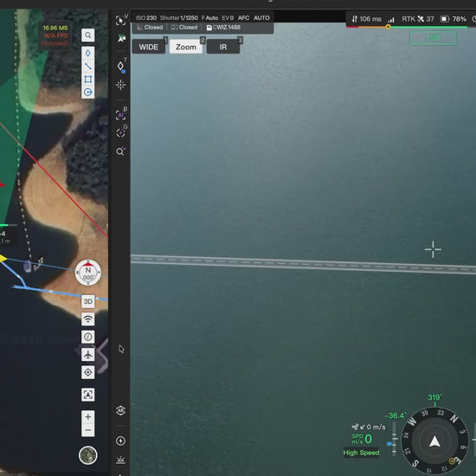Click the RTK satellite count 37
Viewport: 476px width, 476px height.
(x=418, y=19)
